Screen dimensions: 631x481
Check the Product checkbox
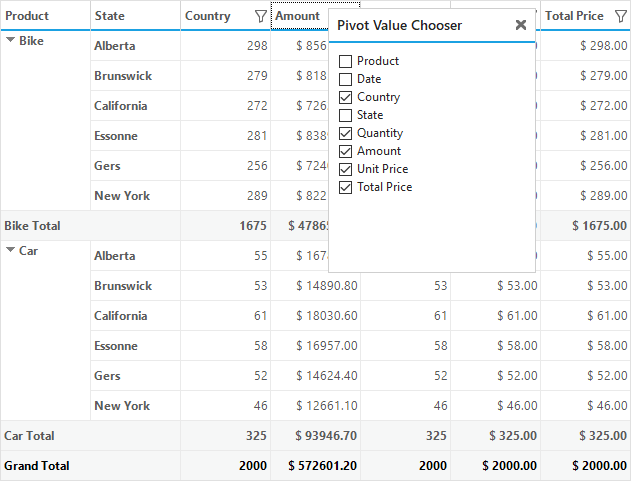(x=345, y=61)
